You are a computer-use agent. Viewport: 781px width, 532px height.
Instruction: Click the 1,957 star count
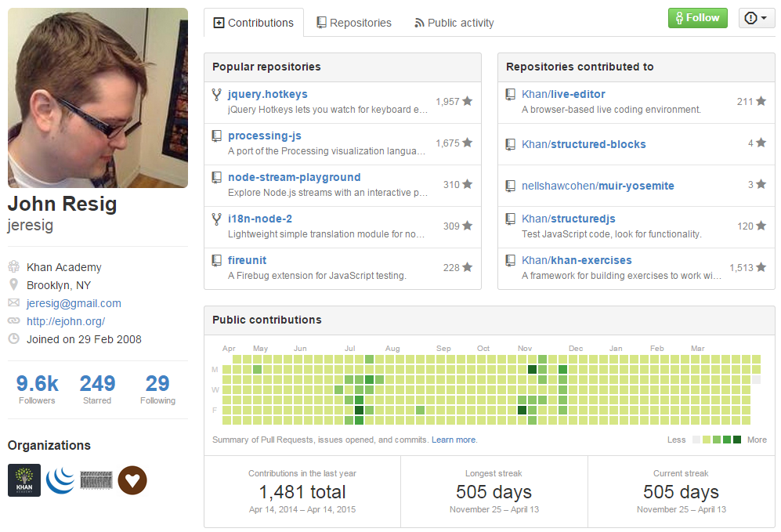(x=447, y=102)
